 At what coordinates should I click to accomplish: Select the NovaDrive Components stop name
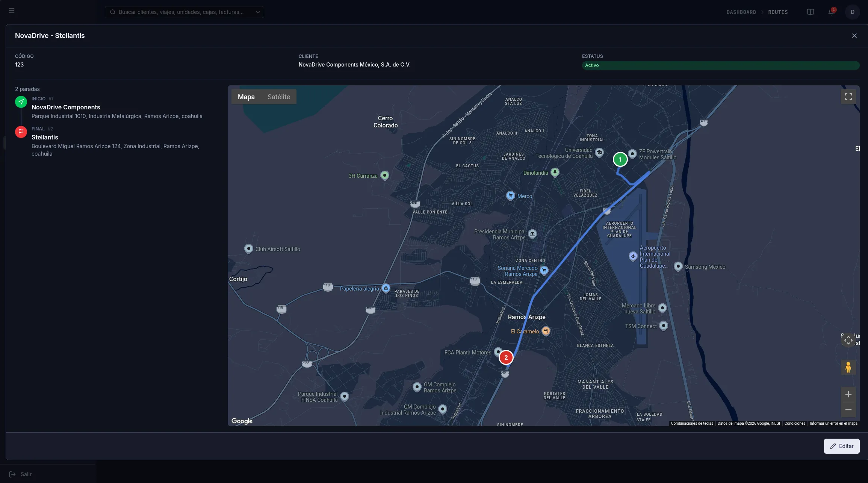coord(66,108)
